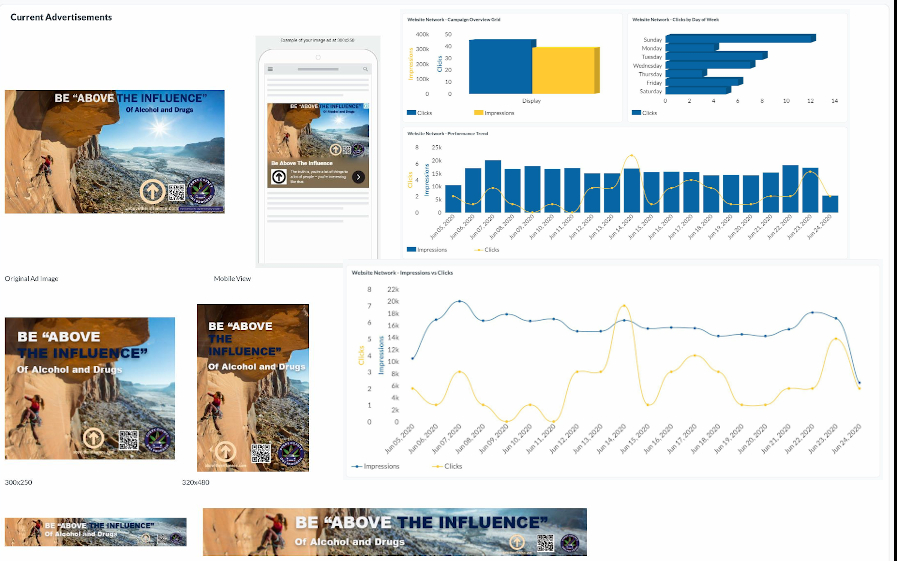897x561 pixels.
Task: Toggle Clicks legend in Impressions vs Clicks chart
Action: (x=447, y=466)
